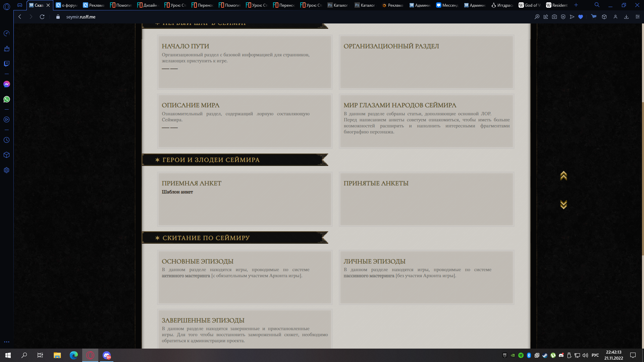Image resolution: width=644 pixels, height=362 pixels.
Task: Open WhatsApp sidebar panel
Action: point(7,99)
